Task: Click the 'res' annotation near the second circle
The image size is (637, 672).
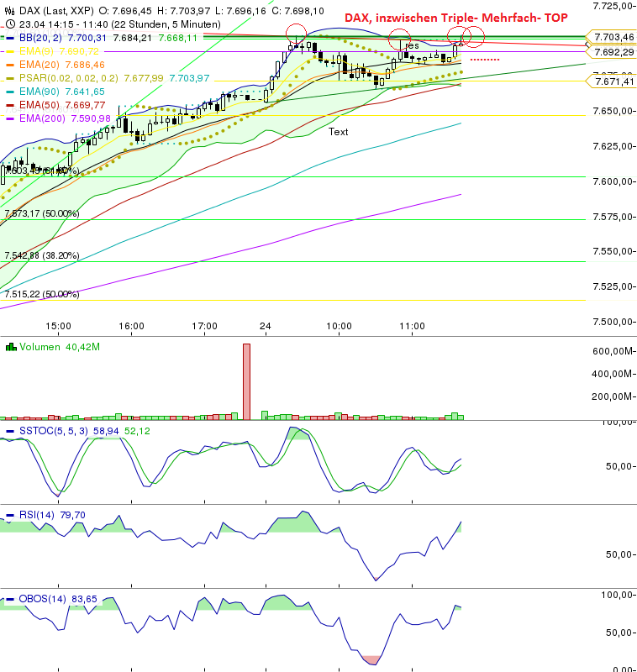Action: click(x=412, y=45)
